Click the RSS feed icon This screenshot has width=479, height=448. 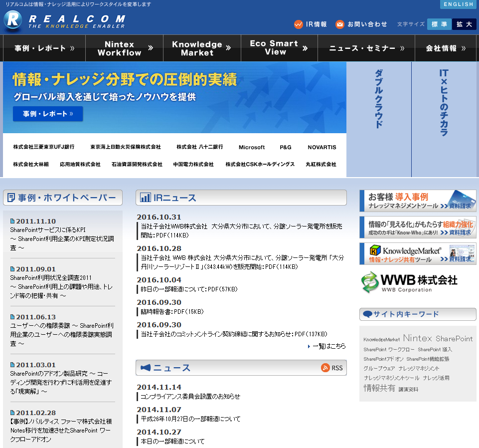pos(325,368)
